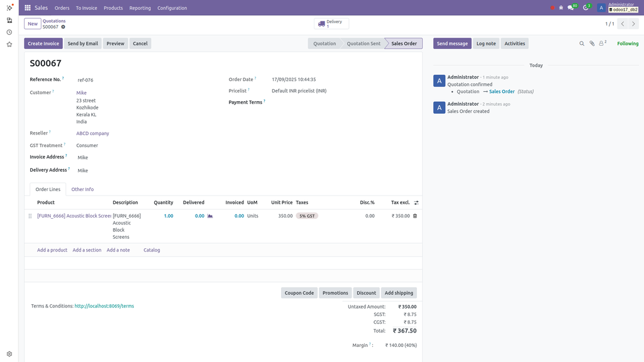Unfollow record via Following toggle
Image resolution: width=644 pixels, height=362 pixels.
(627, 43)
